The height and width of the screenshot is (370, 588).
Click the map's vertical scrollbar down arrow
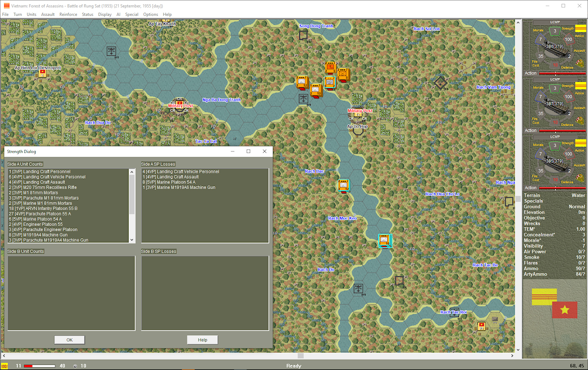(x=518, y=350)
